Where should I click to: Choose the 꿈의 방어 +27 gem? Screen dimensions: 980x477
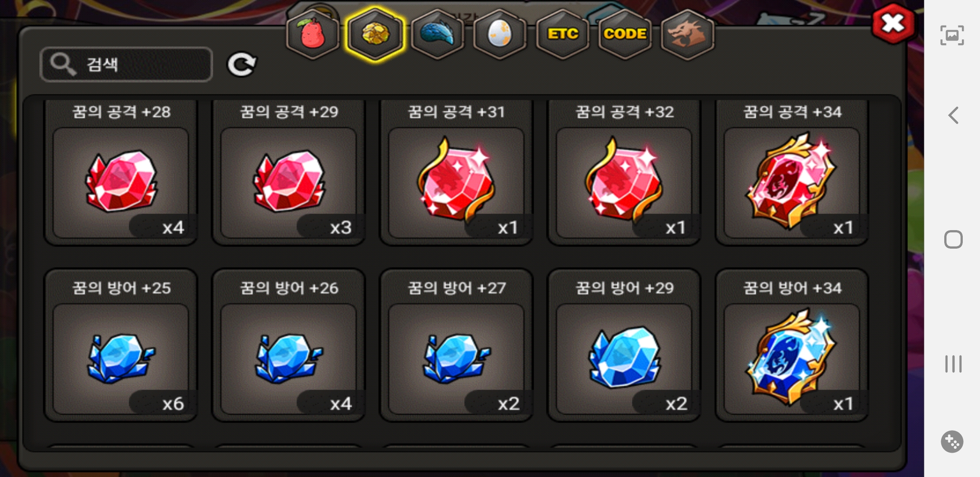pos(456,345)
